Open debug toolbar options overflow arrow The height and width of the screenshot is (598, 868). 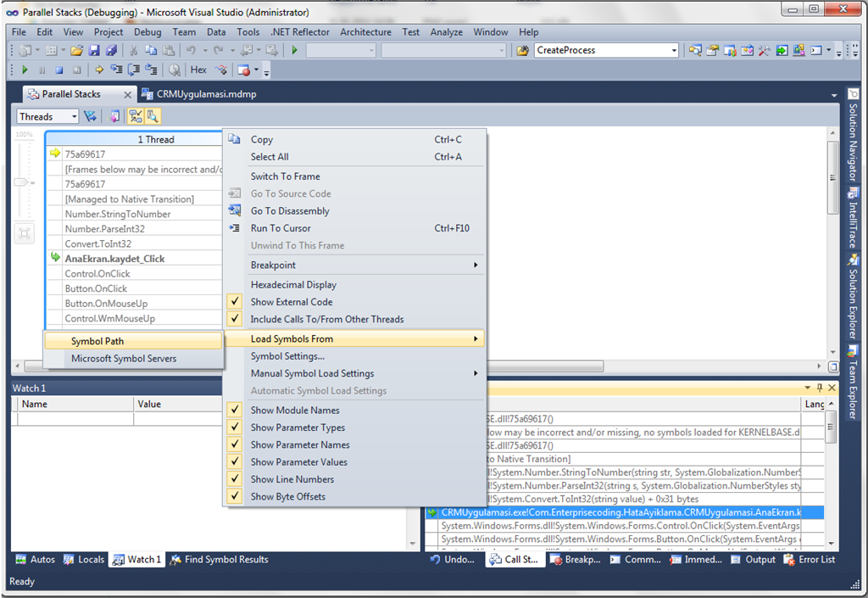(266, 71)
